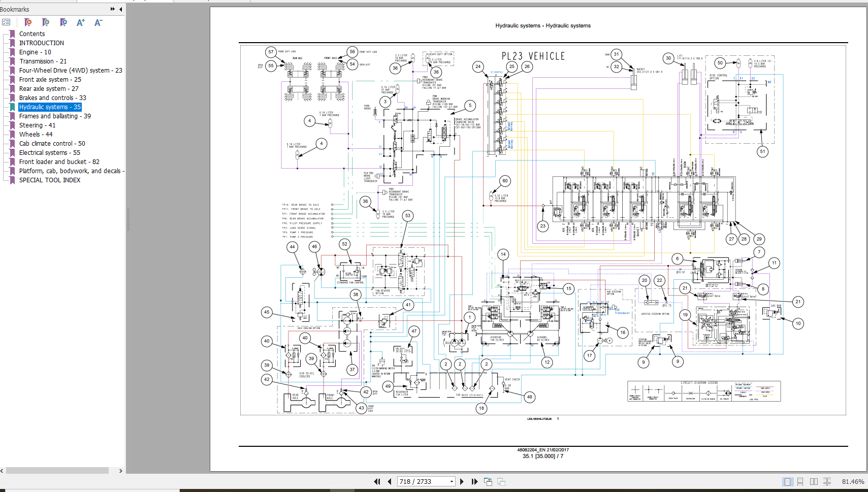Image resolution: width=868 pixels, height=492 pixels.
Task: Click the previous view icon
Action: [488, 481]
